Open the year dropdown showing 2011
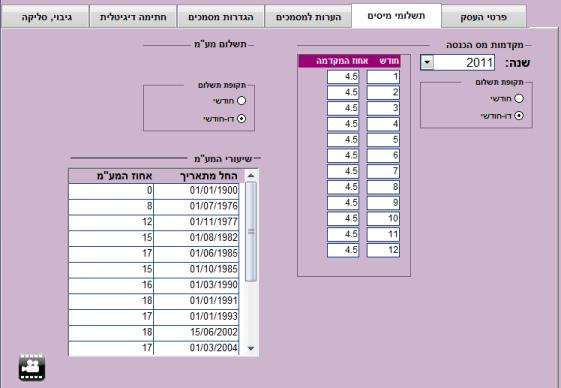Screen dimensions: 561x388 pyautogui.click(x=427, y=62)
